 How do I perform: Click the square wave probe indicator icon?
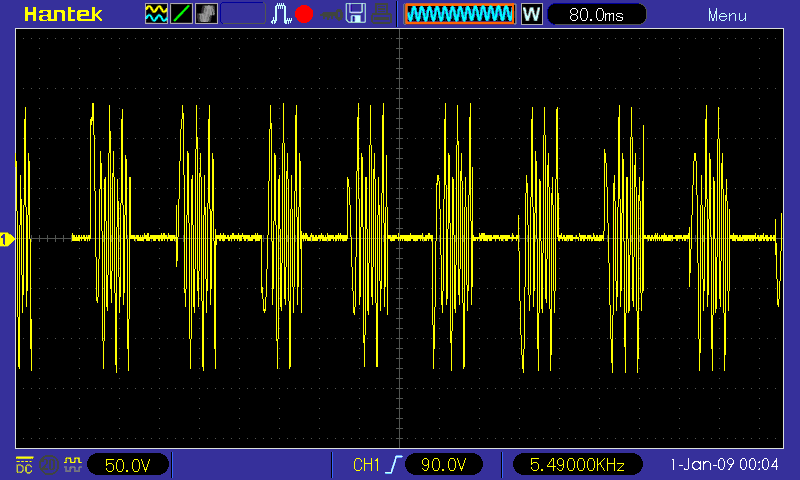[x=73, y=465]
